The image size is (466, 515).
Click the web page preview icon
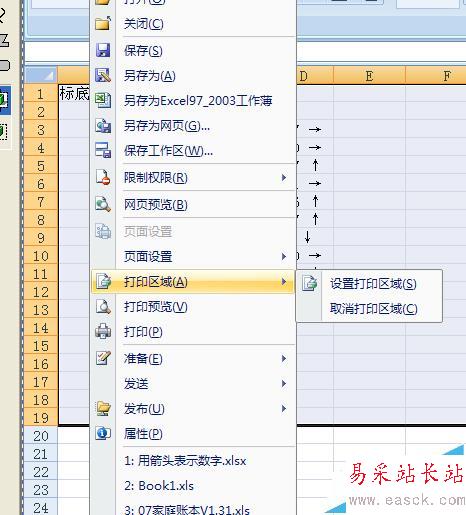103,204
